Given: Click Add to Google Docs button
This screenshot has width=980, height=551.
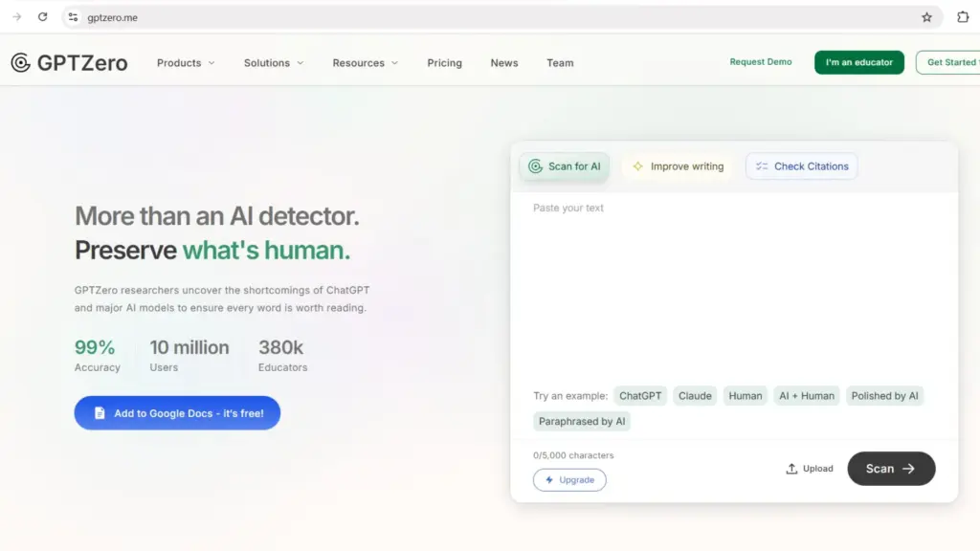Looking at the screenshot, I should [x=177, y=413].
